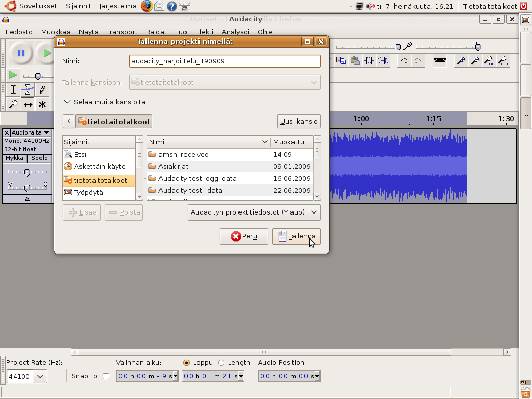Click the Tallenna save button

point(296,236)
